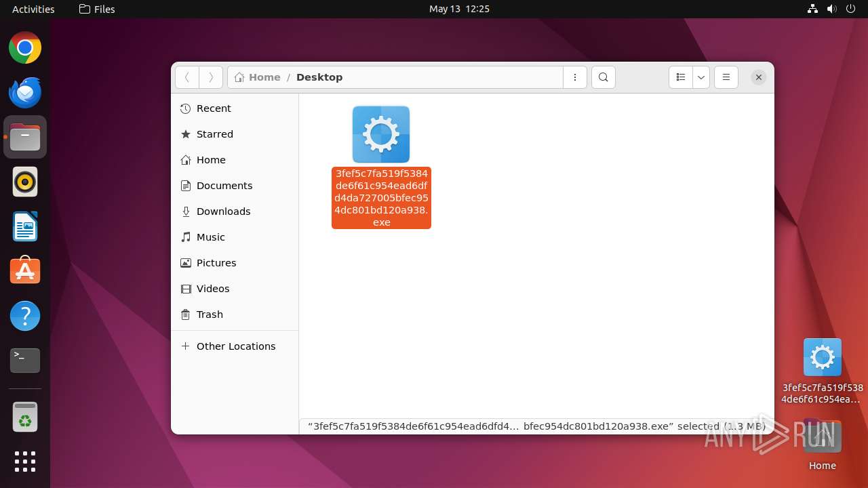Launch Thunderbird mail from the dock
The height and width of the screenshot is (488, 868).
click(x=25, y=93)
